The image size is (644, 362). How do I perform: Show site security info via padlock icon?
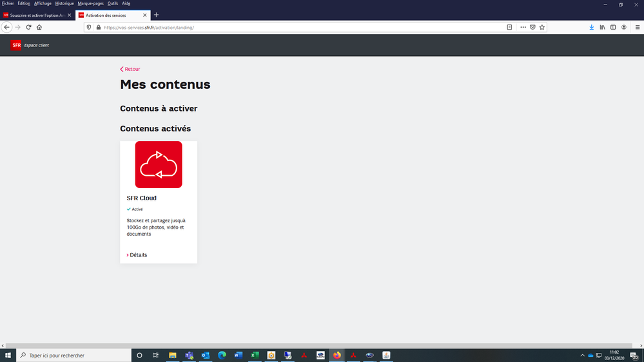(99, 27)
